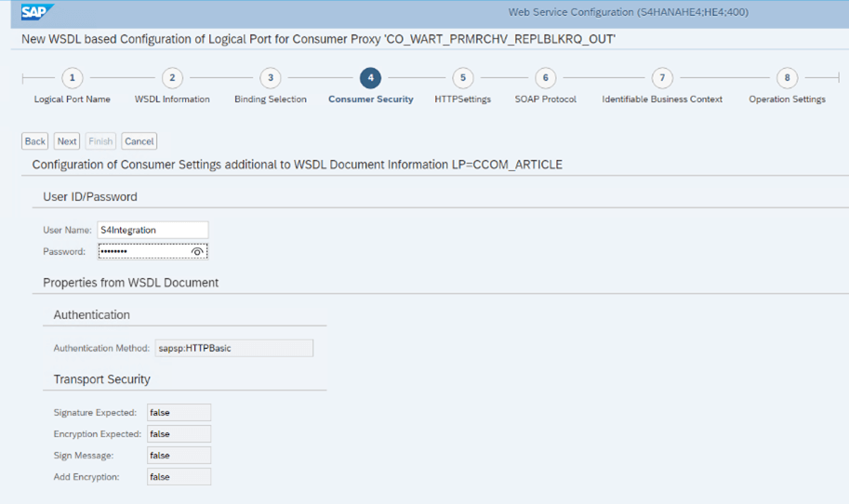The width and height of the screenshot is (849, 504).
Task: Click the Sign Message value field
Action: pyautogui.click(x=179, y=456)
